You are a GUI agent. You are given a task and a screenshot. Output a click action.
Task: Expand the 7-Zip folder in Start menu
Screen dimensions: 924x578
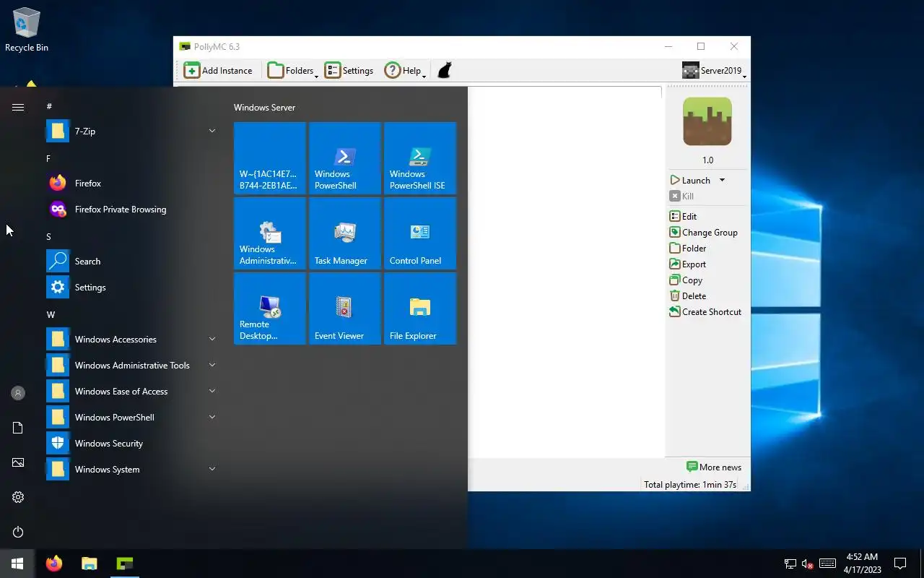(x=133, y=131)
